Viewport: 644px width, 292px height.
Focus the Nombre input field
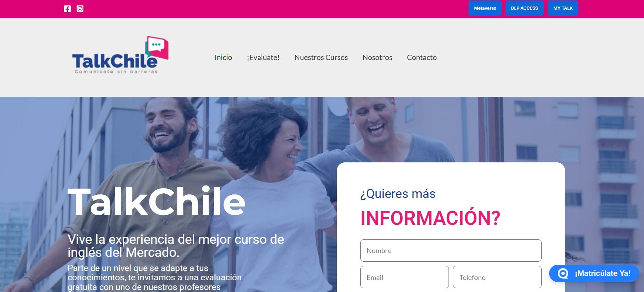tap(451, 251)
